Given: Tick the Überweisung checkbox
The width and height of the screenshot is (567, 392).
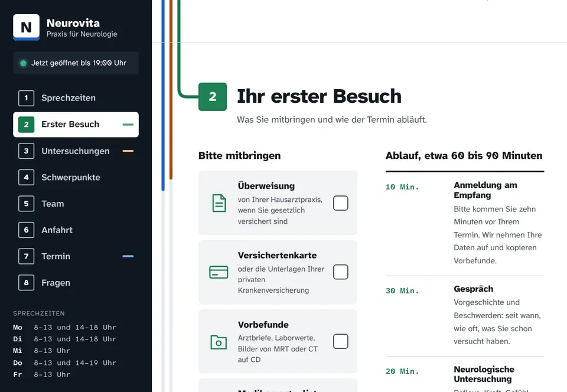Looking at the screenshot, I should click(341, 203).
